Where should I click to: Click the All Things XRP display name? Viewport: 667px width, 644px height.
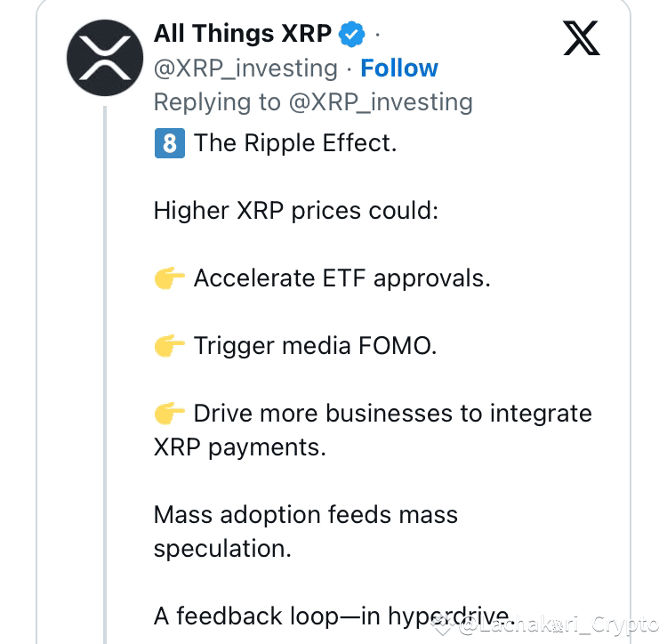coord(243,34)
